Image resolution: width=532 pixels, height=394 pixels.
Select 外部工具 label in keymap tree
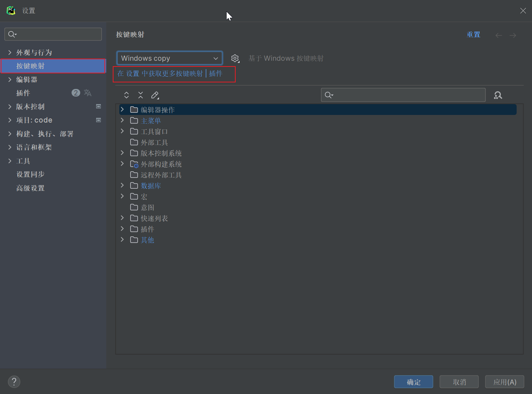154,142
